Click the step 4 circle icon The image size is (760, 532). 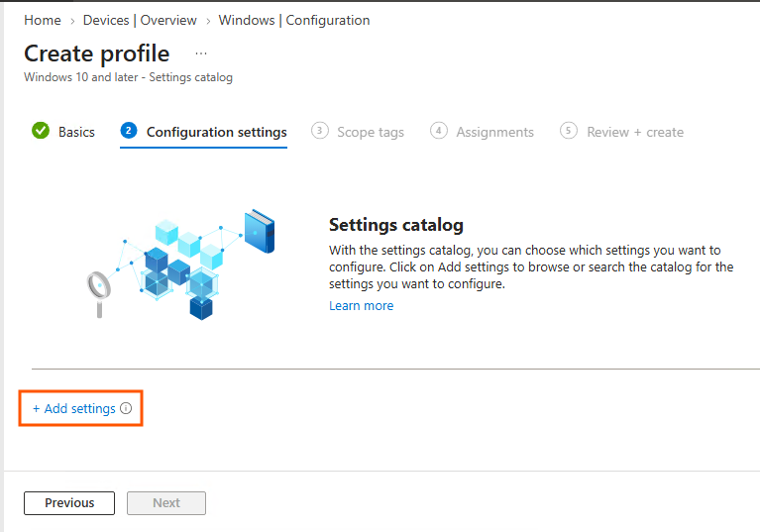coord(439,131)
